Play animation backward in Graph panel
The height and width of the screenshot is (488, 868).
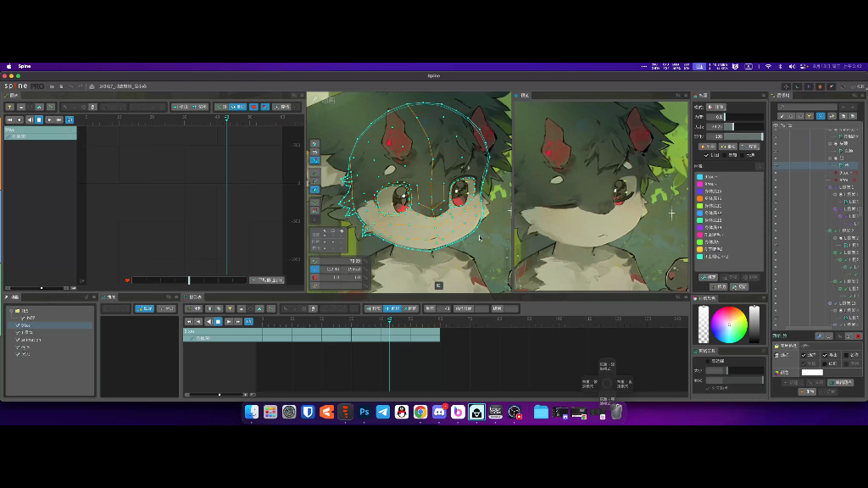coord(30,119)
